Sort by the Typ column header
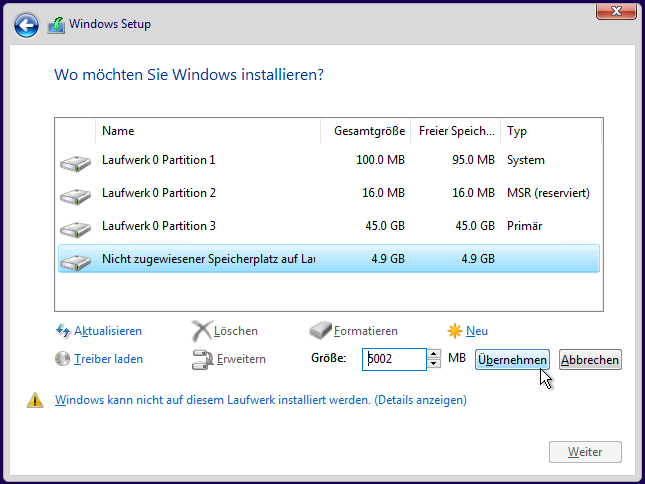Viewport: 645px width, 484px height. click(551, 131)
